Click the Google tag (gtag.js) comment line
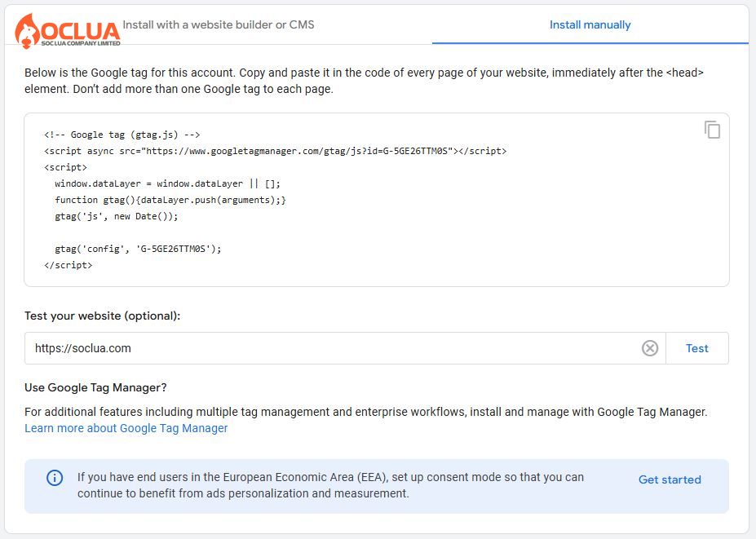Screen dimensions: 756x539 122,135
